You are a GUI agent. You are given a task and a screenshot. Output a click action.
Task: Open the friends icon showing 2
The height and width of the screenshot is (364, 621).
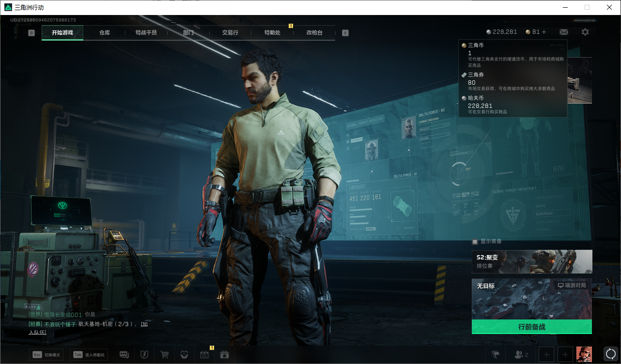click(521, 355)
